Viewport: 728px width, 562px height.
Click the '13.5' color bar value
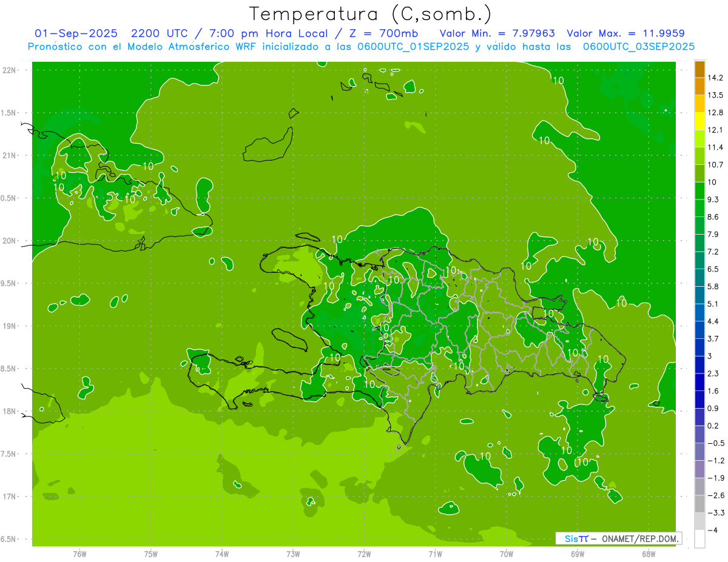pyautogui.click(x=715, y=95)
